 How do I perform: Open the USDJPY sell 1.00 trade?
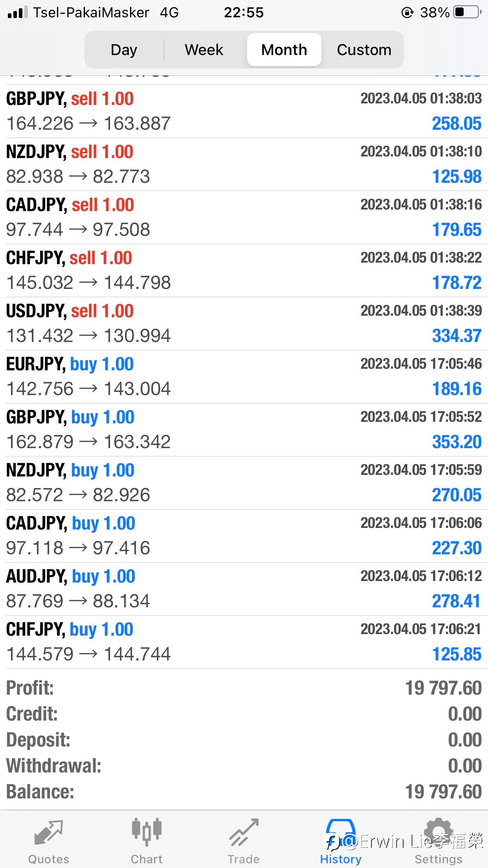click(244, 324)
